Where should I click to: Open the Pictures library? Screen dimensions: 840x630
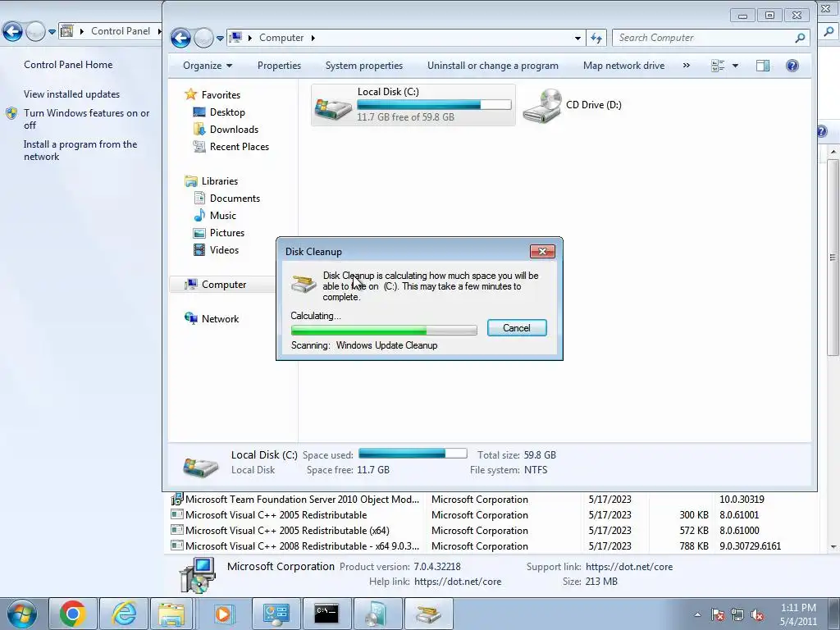pos(226,232)
